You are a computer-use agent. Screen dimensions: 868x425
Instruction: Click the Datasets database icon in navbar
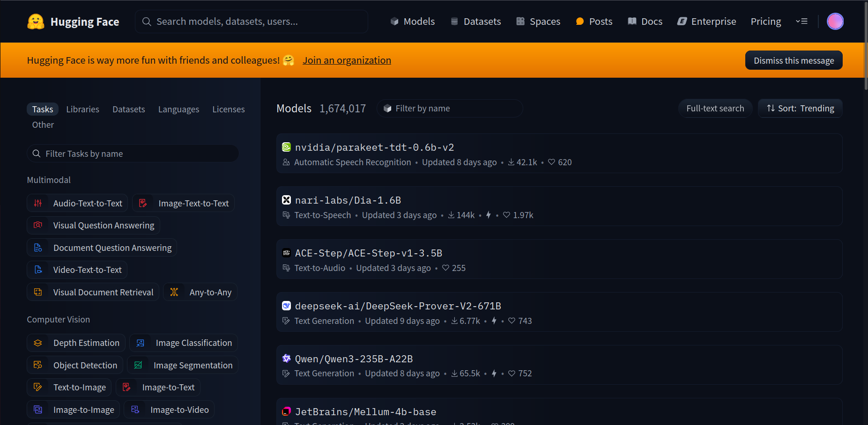tap(454, 22)
